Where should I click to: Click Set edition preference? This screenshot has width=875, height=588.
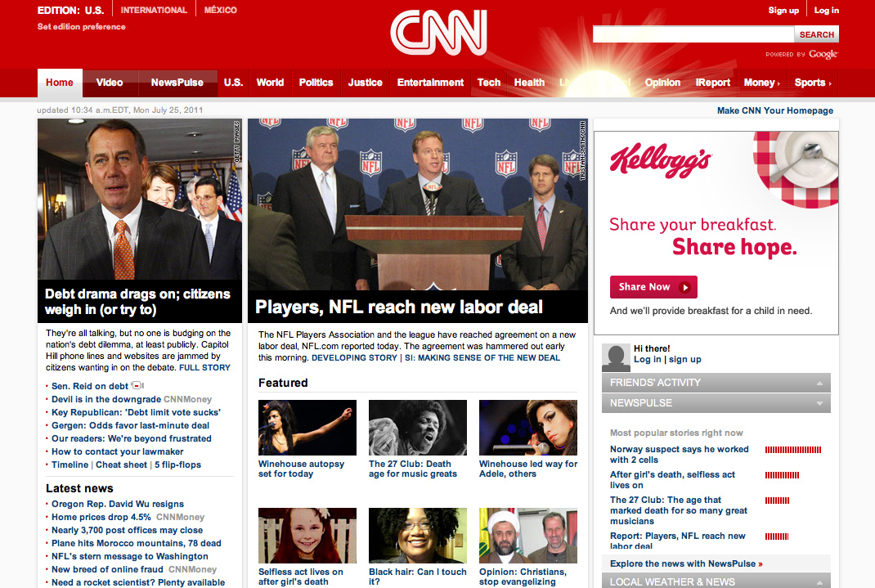tap(82, 27)
